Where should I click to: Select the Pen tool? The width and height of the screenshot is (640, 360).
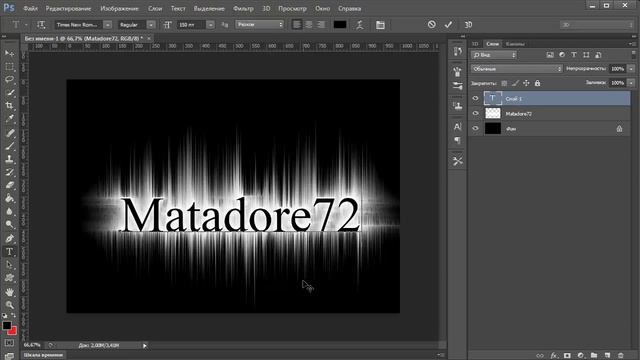9,238
